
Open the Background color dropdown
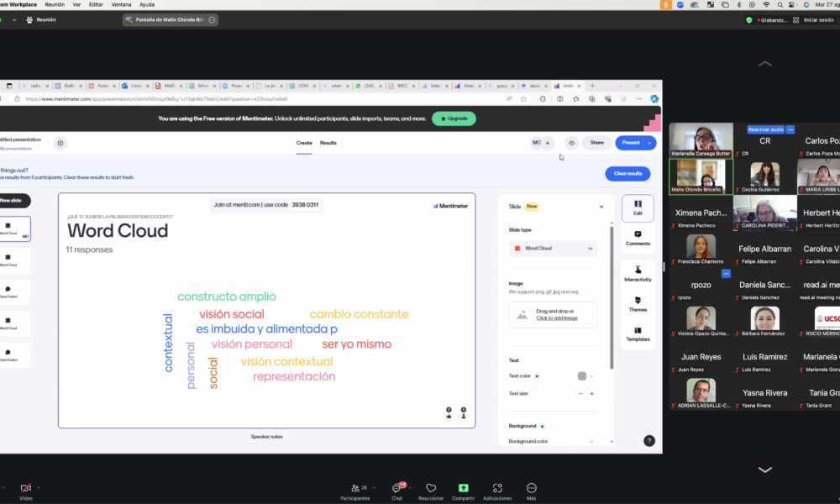click(591, 441)
